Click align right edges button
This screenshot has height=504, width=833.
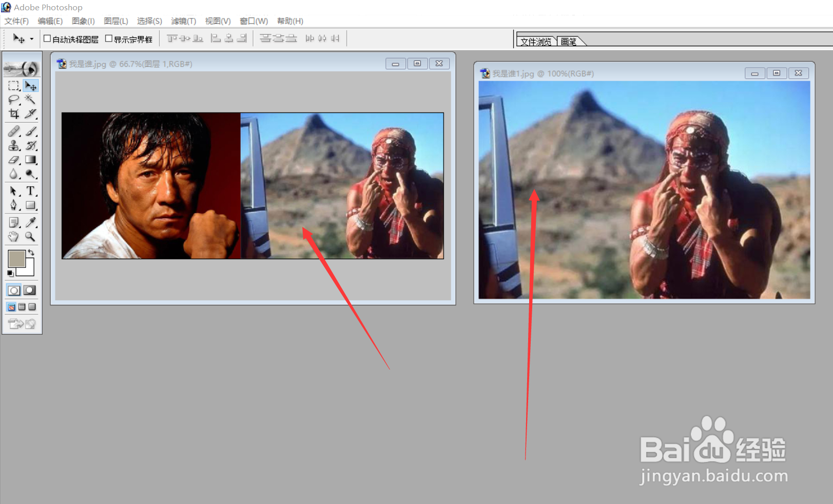tap(242, 38)
